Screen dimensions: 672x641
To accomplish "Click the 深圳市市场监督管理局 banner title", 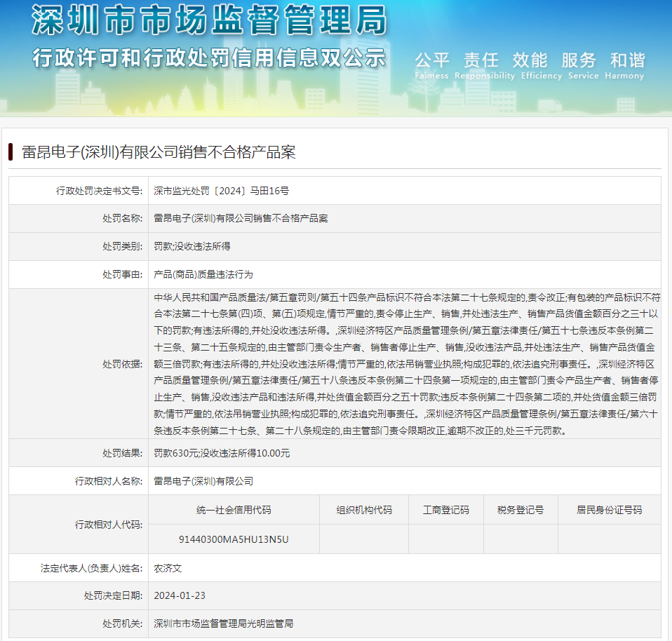I will pyautogui.click(x=209, y=20).
